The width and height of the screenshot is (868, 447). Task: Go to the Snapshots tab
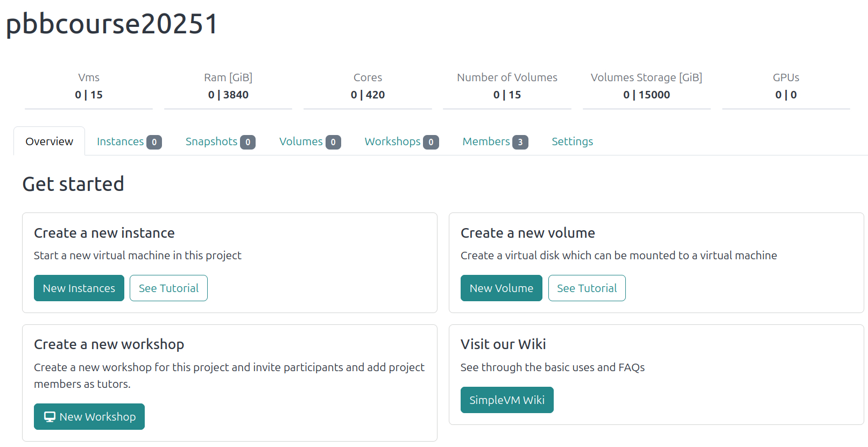211,141
